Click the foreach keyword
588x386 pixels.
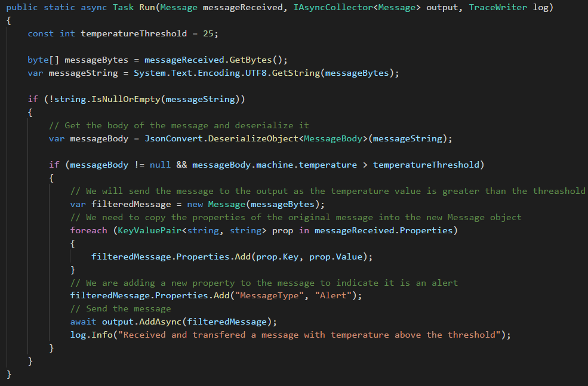click(x=88, y=230)
